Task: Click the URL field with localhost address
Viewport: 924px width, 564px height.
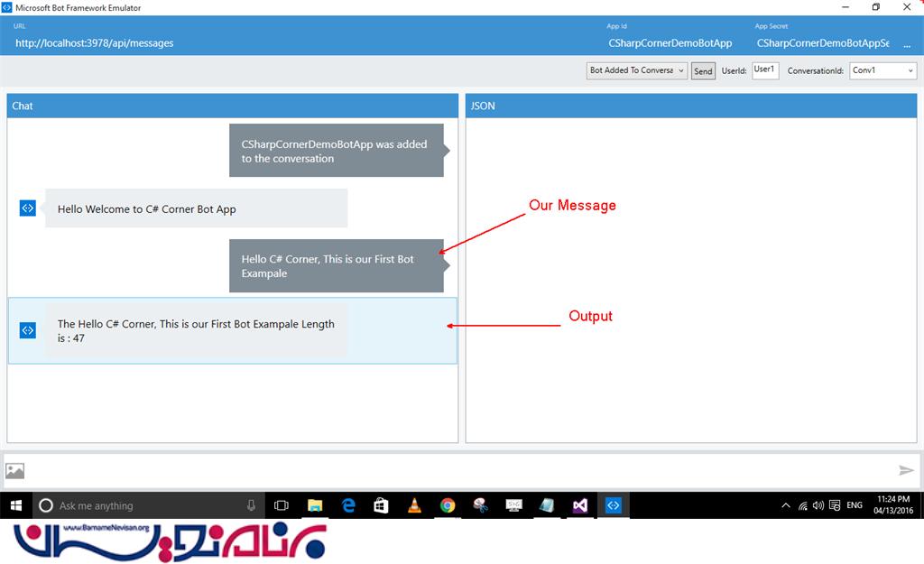Action: (x=94, y=43)
